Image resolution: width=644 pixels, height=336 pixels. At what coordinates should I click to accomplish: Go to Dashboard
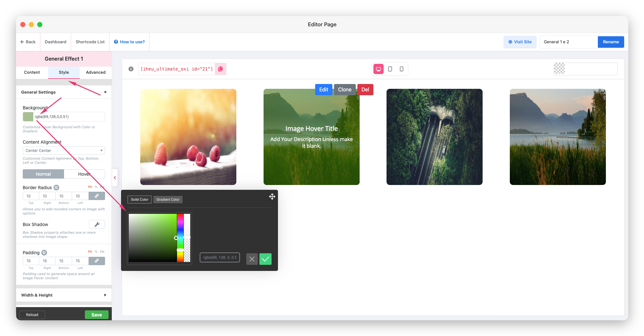(x=56, y=42)
